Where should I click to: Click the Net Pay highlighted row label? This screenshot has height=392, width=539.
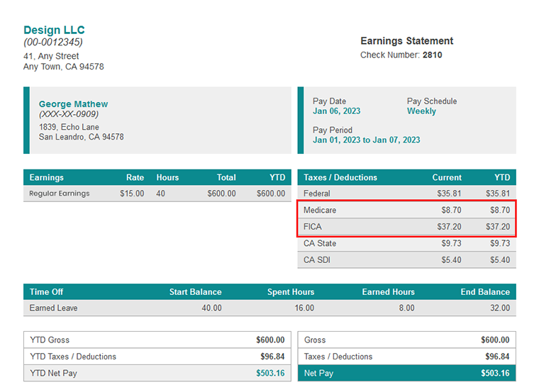[x=318, y=373]
